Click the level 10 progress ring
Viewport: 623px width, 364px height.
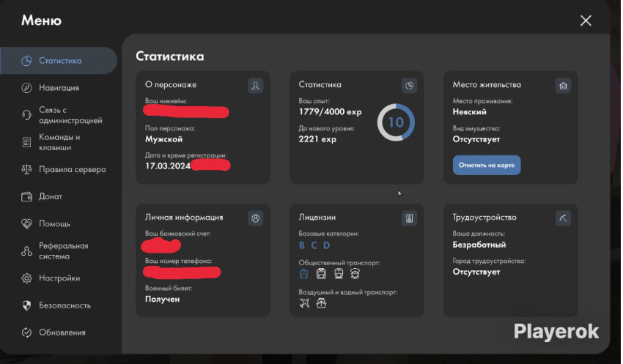point(396,122)
